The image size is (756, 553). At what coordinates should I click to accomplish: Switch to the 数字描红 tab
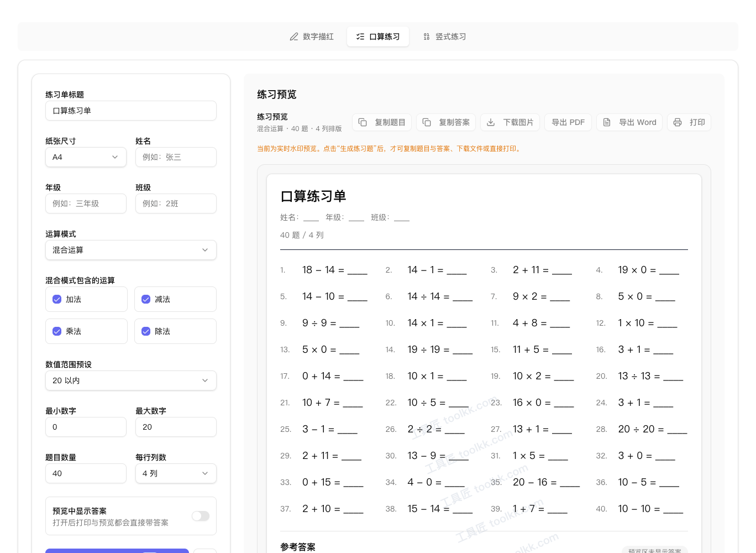click(x=312, y=36)
